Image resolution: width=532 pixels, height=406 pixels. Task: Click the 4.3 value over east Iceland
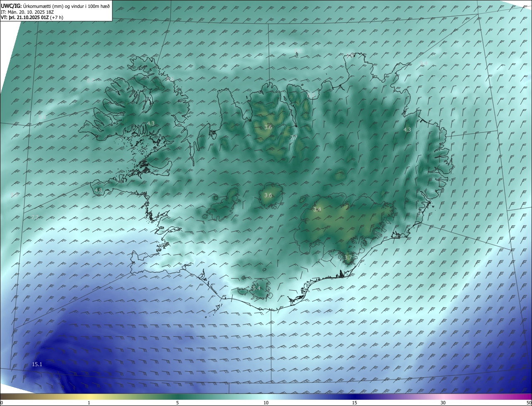(407, 130)
